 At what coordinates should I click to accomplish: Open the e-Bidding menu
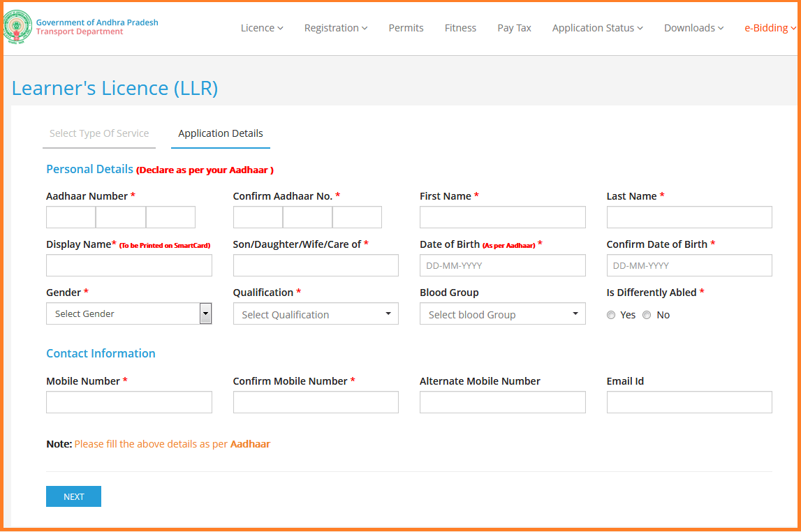point(770,28)
